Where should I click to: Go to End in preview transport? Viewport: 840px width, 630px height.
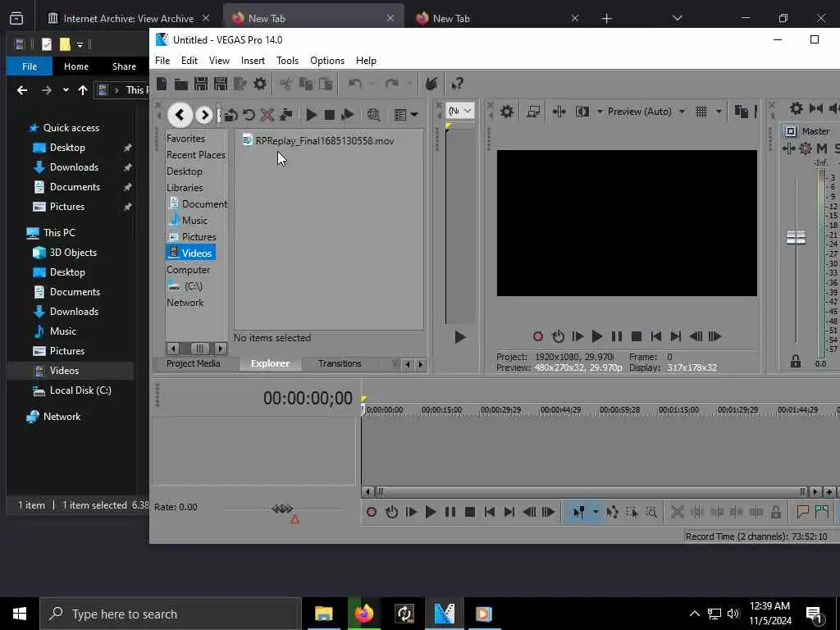click(676, 336)
